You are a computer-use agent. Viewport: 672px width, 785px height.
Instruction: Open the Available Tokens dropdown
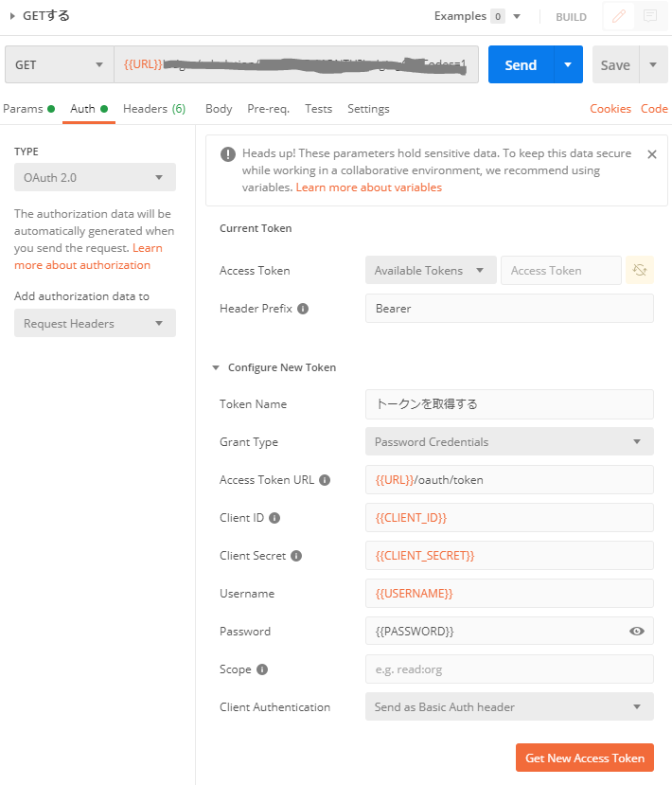point(431,270)
